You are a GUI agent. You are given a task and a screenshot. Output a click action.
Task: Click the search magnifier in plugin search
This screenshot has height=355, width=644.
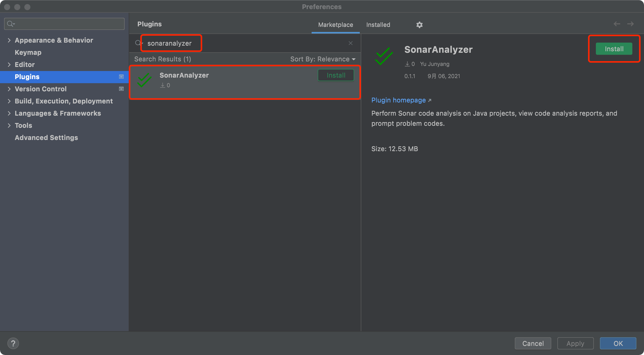(x=138, y=43)
